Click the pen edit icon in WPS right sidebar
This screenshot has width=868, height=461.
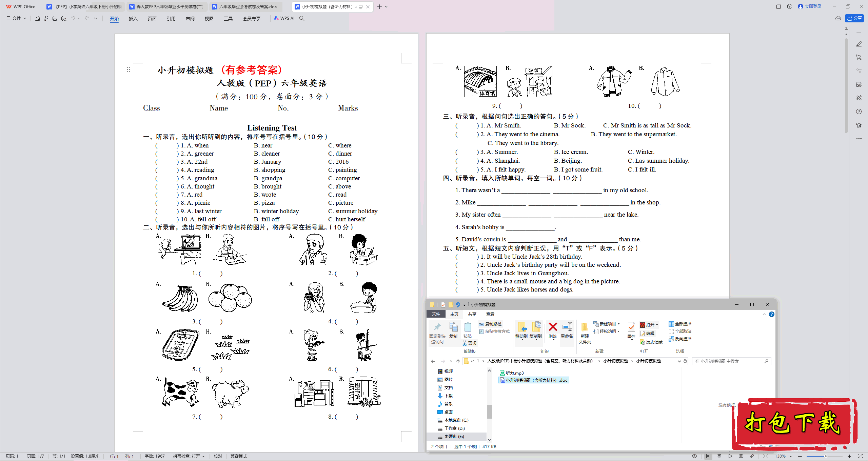pos(859,44)
